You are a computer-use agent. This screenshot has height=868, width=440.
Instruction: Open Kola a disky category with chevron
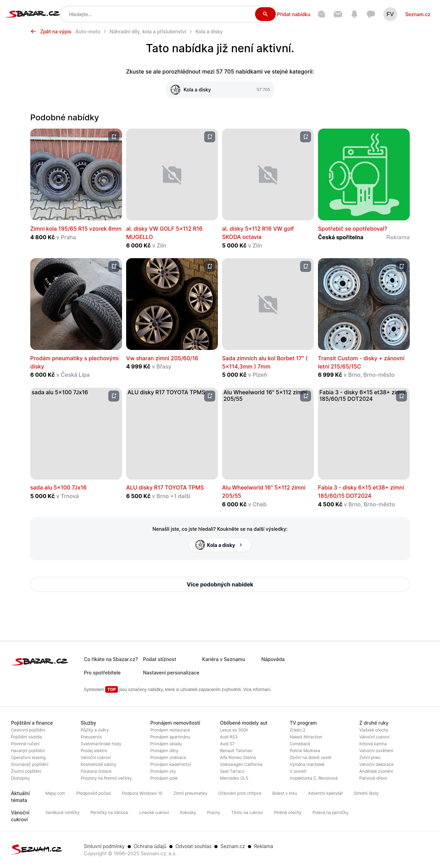[220, 545]
